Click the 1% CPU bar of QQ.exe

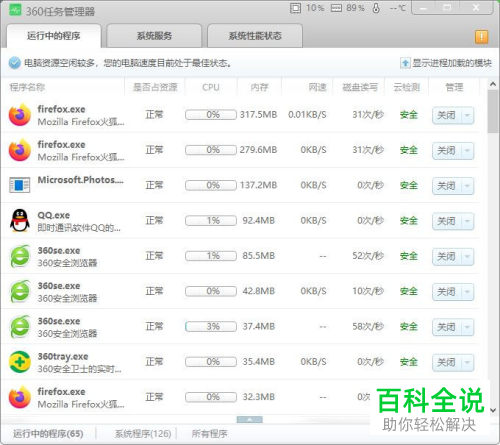point(211,220)
